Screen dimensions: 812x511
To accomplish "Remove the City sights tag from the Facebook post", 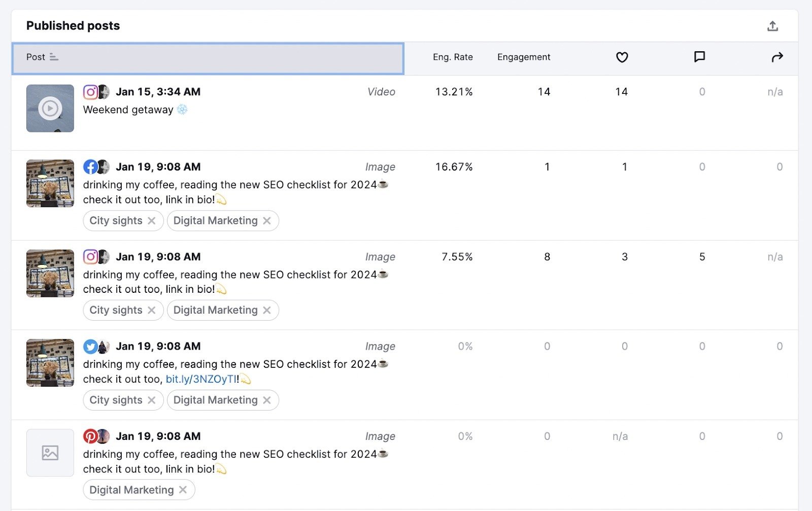I will pos(152,220).
